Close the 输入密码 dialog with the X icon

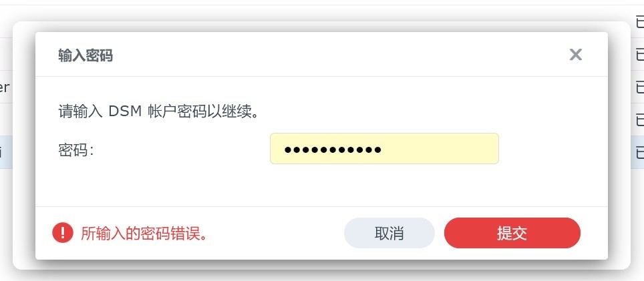[x=575, y=55]
